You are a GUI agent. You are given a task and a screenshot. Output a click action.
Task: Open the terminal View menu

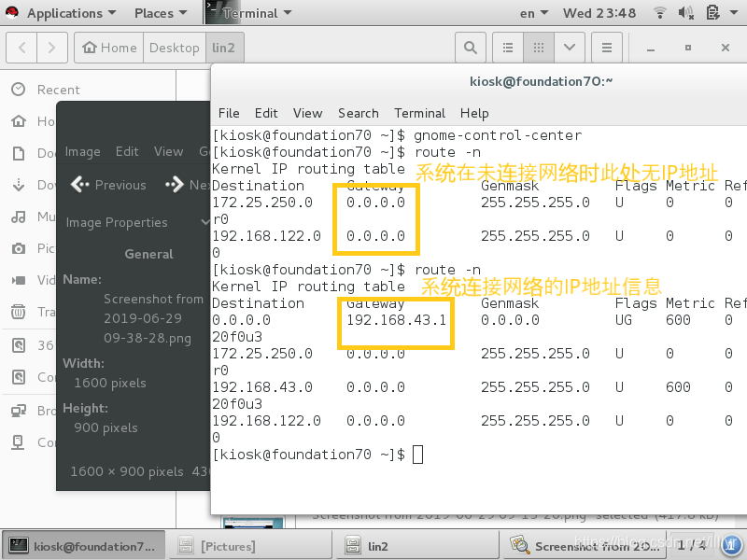coord(307,113)
